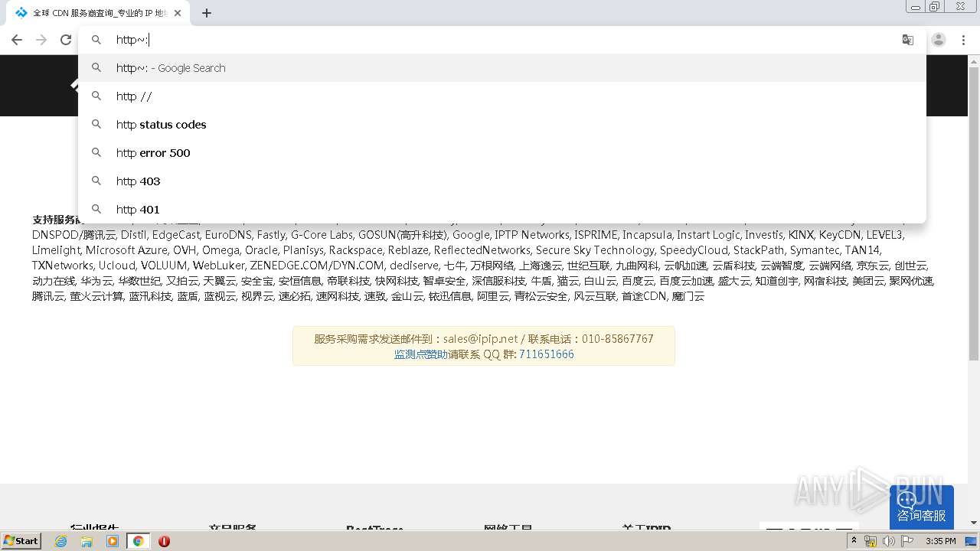Image resolution: width=980 pixels, height=551 pixels.
Task: Open Windows Explorer folder on taskbar
Action: 87,541
